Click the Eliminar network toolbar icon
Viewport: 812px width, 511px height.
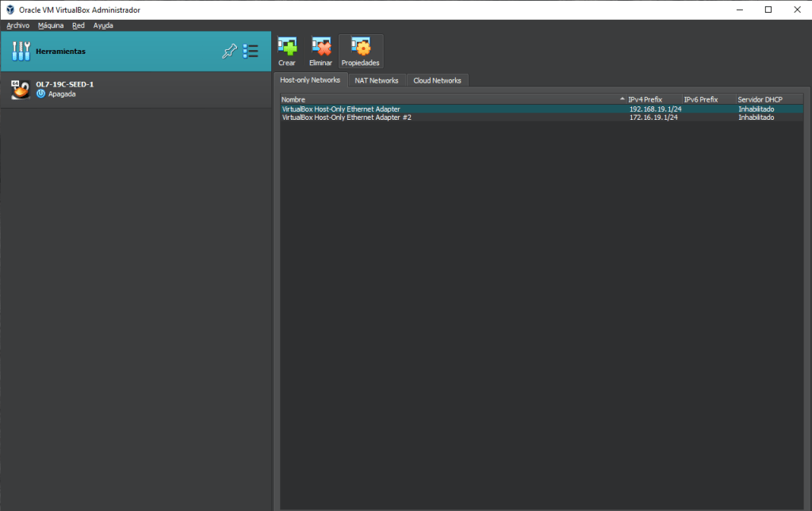[320, 47]
